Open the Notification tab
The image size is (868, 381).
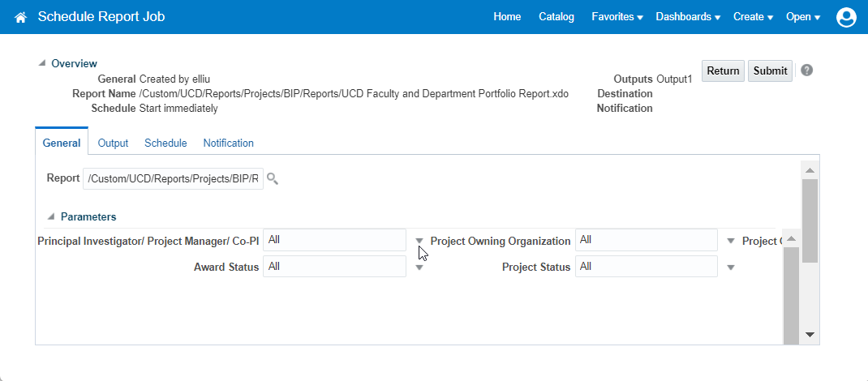click(x=228, y=143)
